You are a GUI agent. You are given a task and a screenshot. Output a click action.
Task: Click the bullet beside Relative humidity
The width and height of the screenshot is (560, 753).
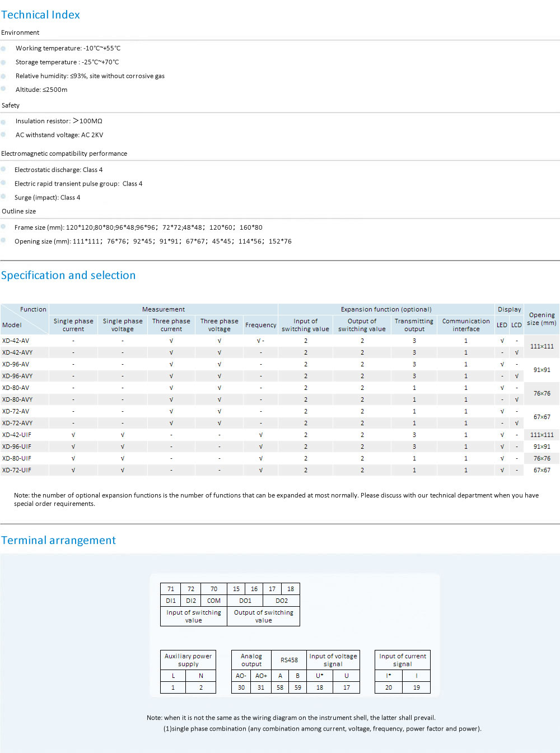[x=3, y=76]
